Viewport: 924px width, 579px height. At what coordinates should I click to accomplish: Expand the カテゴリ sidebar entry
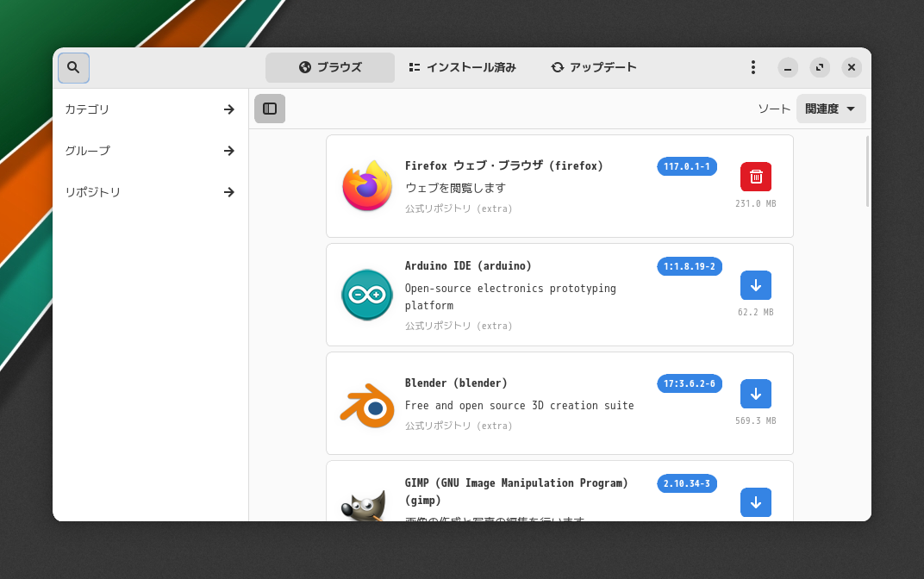coord(150,109)
